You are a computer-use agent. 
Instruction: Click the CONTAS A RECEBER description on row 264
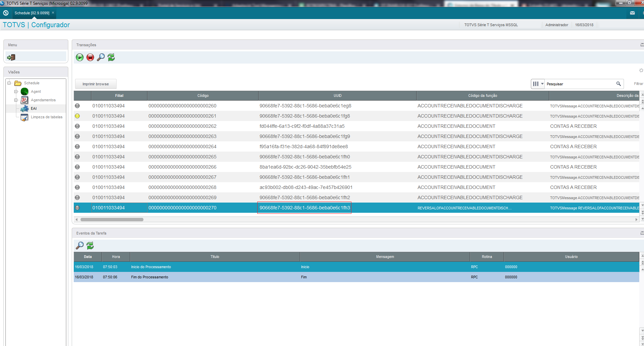[573, 146]
